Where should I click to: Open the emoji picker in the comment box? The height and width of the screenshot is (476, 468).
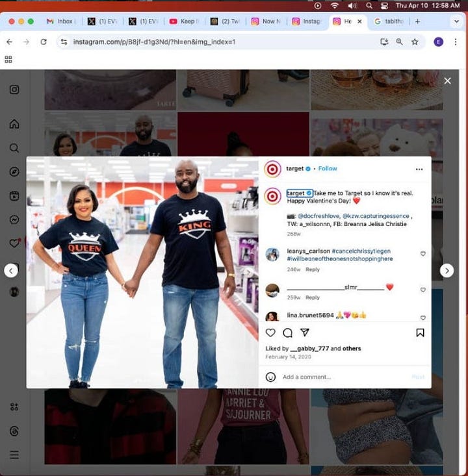[270, 377]
